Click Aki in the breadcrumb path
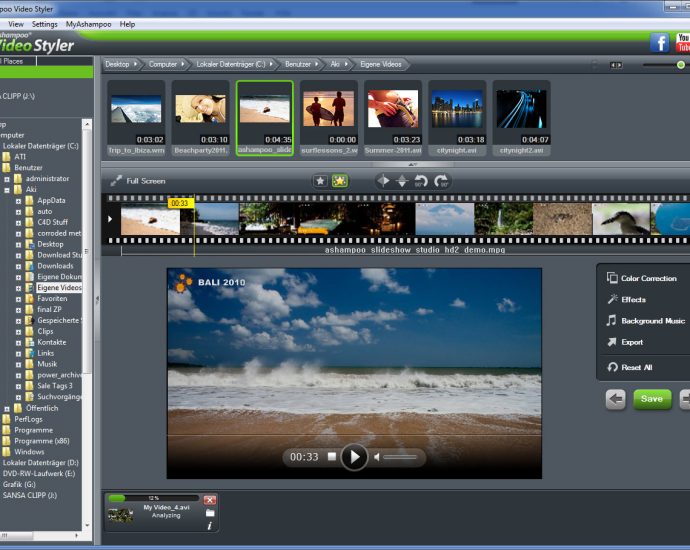690x550 pixels. pyautogui.click(x=335, y=64)
